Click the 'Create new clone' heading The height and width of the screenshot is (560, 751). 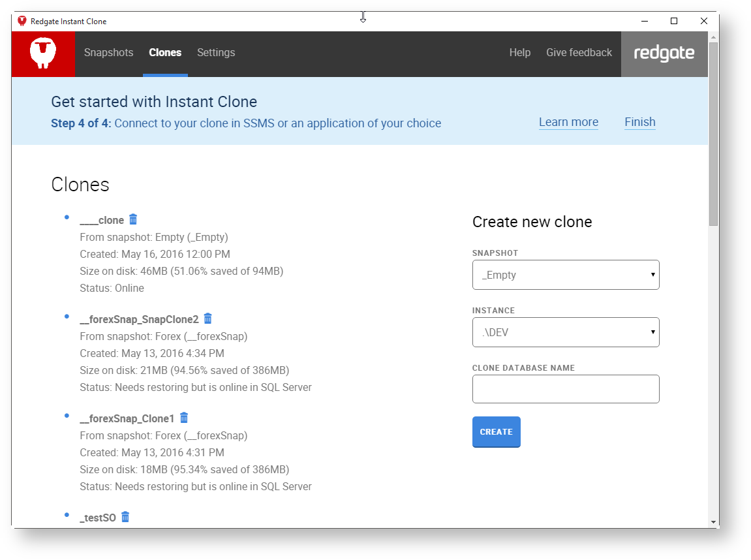pyautogui.click(x=532, y=222)
